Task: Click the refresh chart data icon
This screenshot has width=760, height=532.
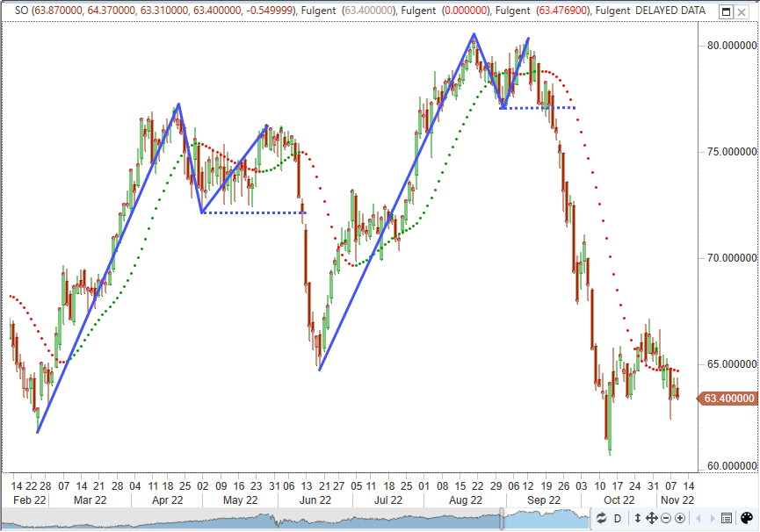Action: tap(601, 519)
